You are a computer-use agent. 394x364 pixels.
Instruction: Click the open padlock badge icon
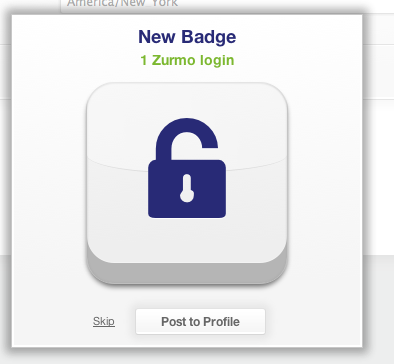pyautogui.click(x=187, y=168)
